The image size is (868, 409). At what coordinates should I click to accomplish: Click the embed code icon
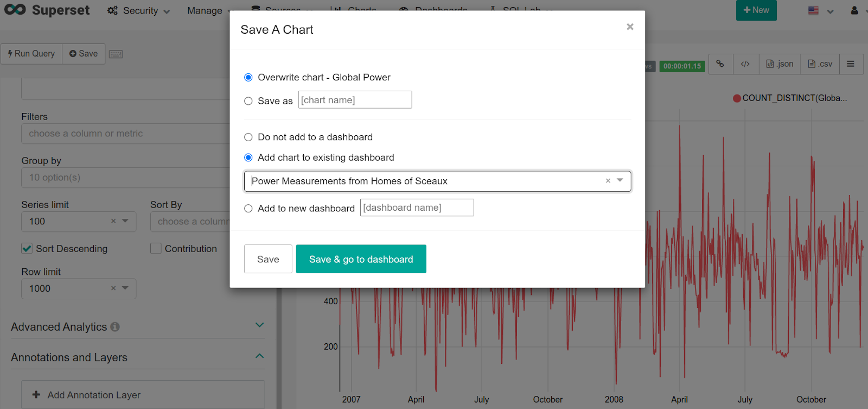click(x=745, y=64)
